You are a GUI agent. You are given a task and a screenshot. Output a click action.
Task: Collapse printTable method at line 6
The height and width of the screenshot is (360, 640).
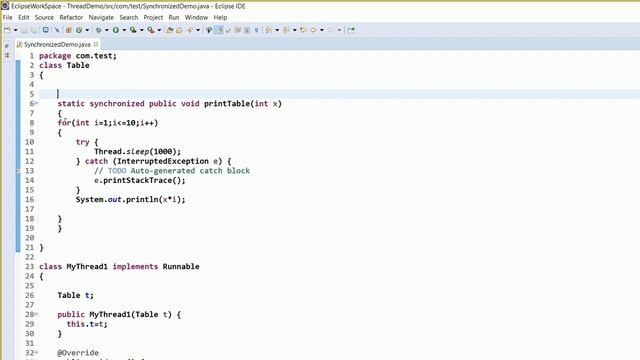(x=36, y=104)
